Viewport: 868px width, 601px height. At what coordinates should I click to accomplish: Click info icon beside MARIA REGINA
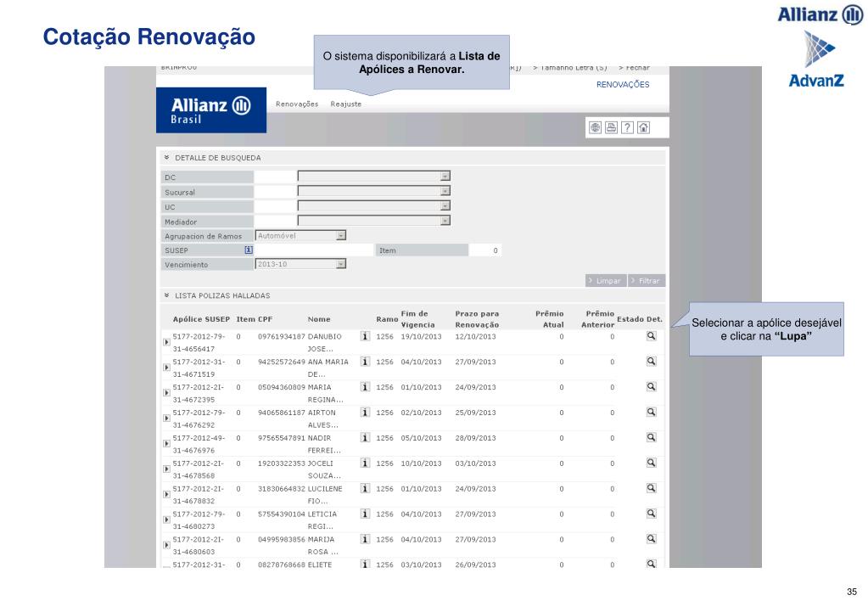365,387
